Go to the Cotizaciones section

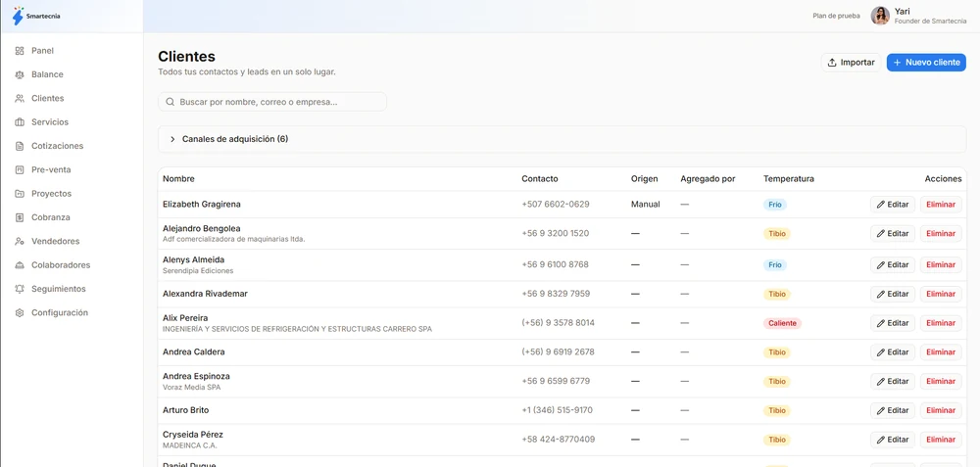point(58,146)
